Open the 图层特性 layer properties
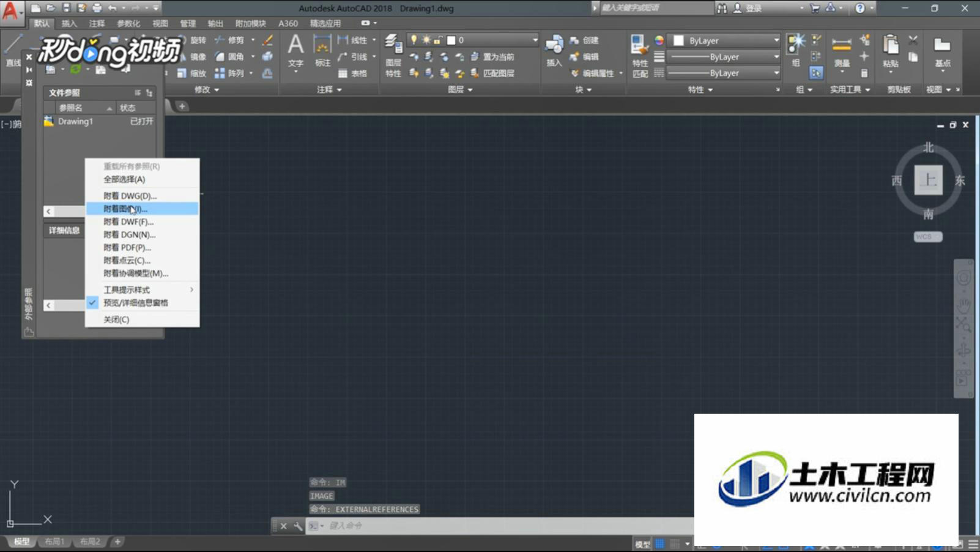Viewport: 980px width, 552px height. (x=393, y=55)
